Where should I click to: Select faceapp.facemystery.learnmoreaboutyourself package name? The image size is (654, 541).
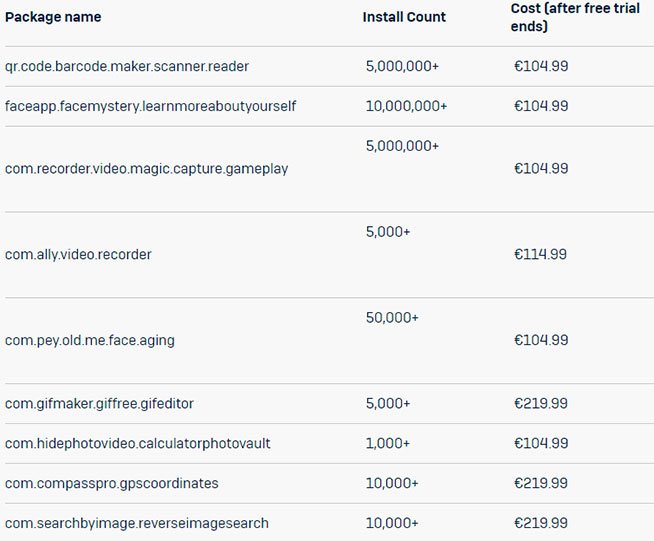[150, 106]
